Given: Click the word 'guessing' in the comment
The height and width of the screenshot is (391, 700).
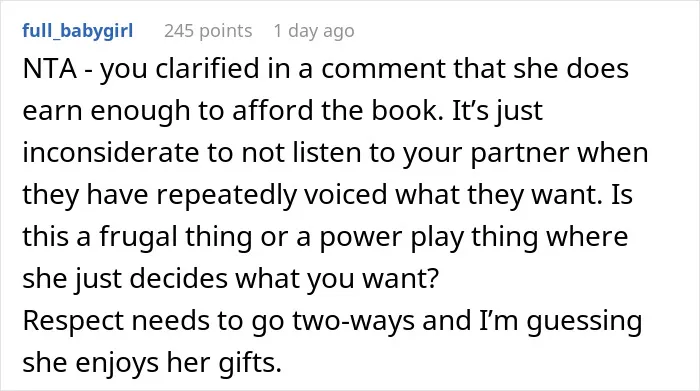Looking at the screenshot, I should click(x=584, y=322).
